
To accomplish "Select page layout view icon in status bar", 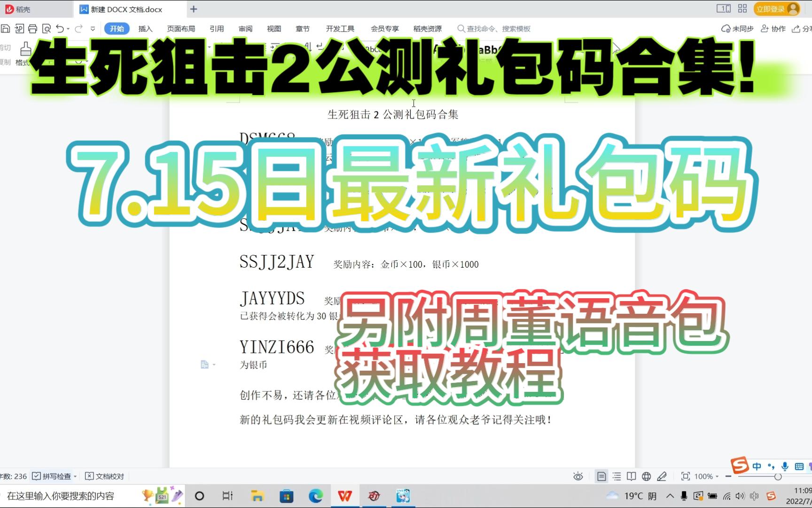I will tap(601, 476).
